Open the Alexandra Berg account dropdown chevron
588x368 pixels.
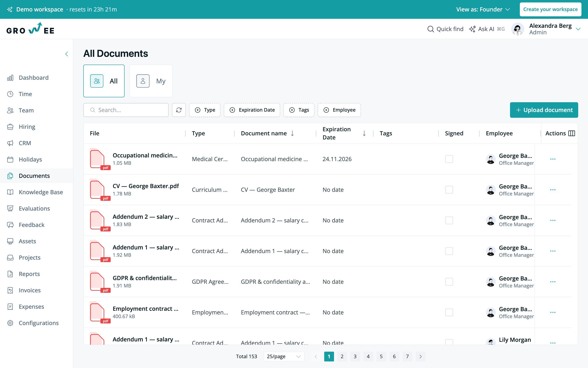click(x=578, y=29)
